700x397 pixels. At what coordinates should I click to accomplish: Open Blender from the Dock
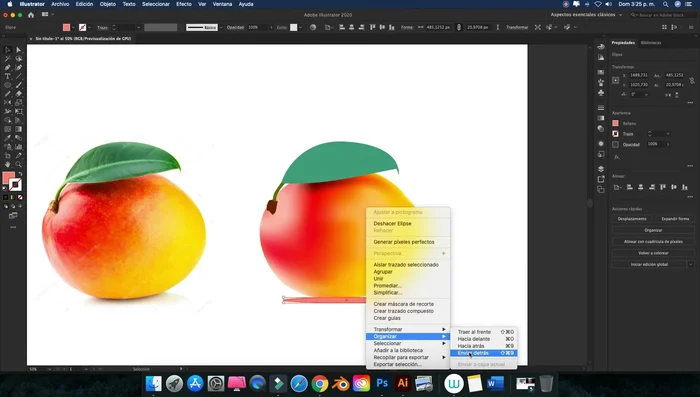pyautogui.click(x=341, y=383)
